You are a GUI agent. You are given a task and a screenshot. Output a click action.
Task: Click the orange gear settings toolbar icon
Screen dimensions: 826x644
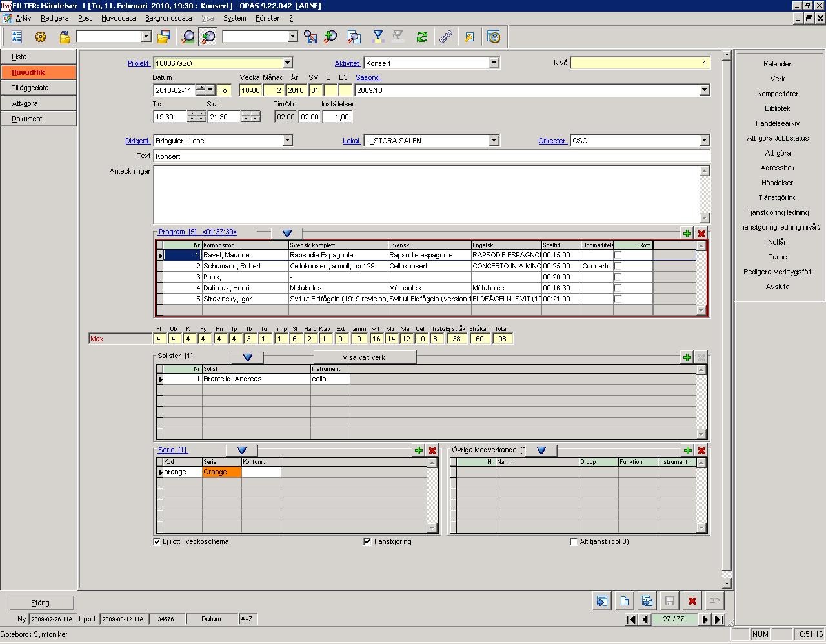click(x=41, y=37)
